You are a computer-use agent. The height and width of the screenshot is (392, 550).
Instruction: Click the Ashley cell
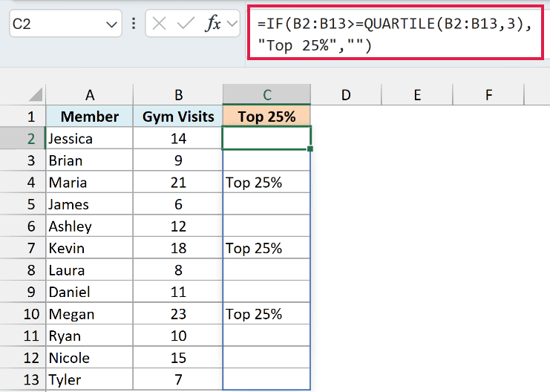click(x=90, y=226)
